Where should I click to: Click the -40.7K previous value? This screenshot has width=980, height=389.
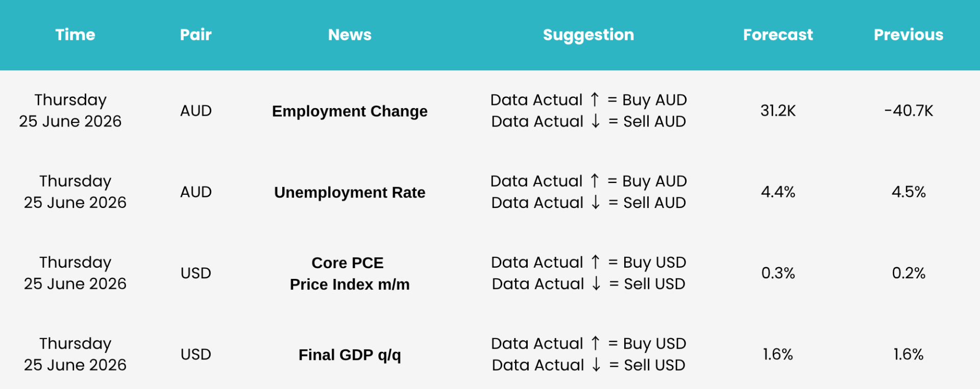pos(909,111)
